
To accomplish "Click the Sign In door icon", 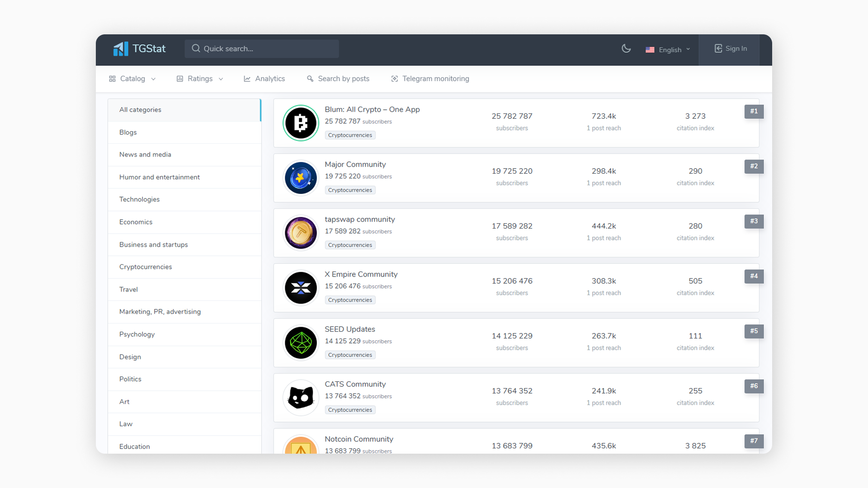I will click(x=718, y=48).
